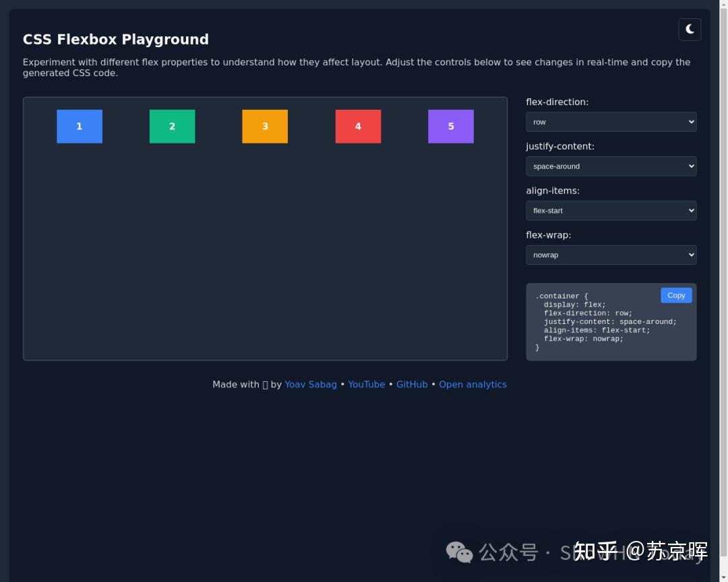
Task: Click the scrollbar up arrow
Action: click(723, 5)
